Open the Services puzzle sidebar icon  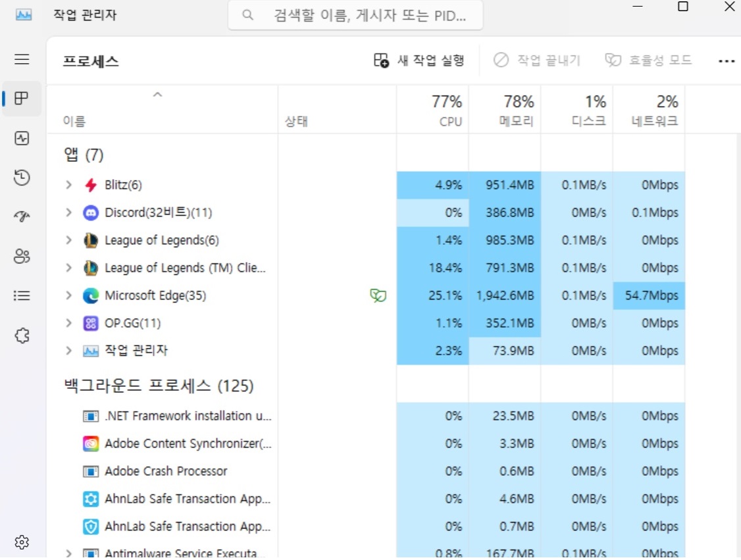[x=22, y=336]
